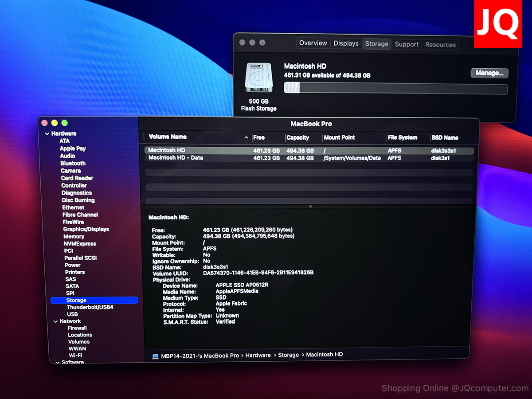Select WWAN in the sidebar
532x399 pixels.
[77, 348]
